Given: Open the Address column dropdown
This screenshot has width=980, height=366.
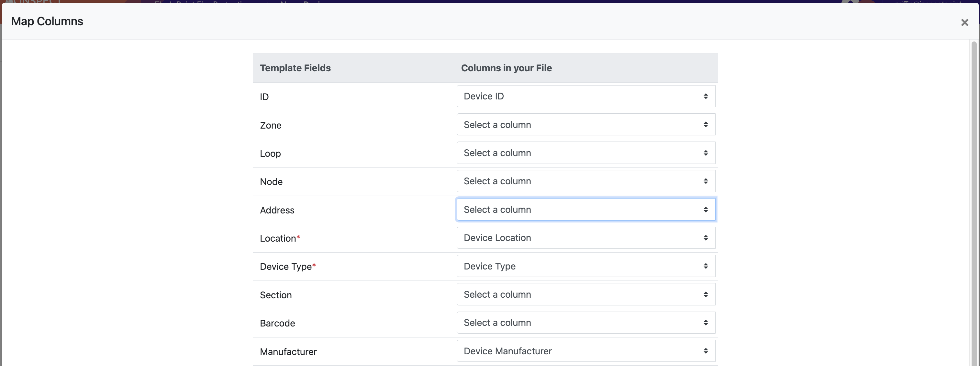Looking at the screenshot, I should click(x=586, y=210).
